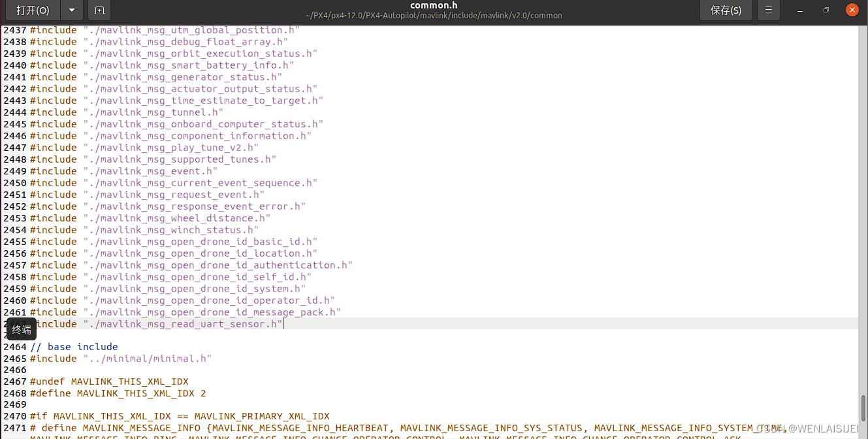Image resolution: width=868 pixels, height=439 pixels.
Task: Restore the window size with the maximize button
Action: coord(826,10)
